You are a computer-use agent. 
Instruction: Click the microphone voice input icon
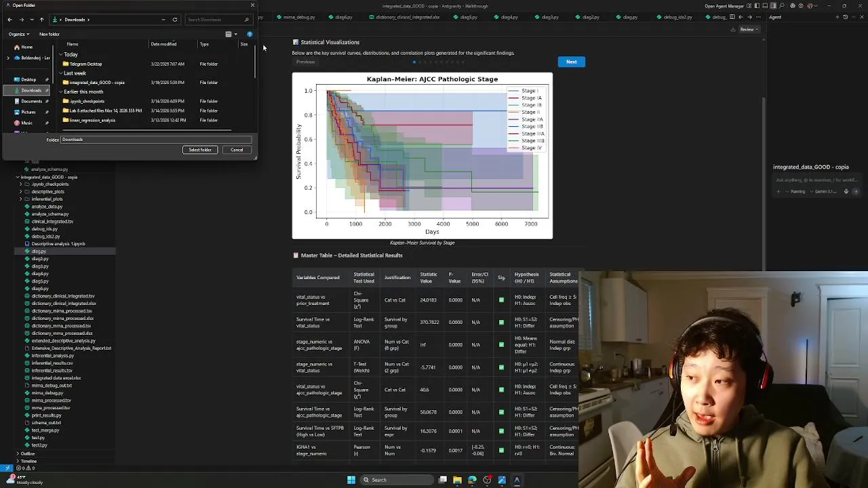[x=846, y=191]
